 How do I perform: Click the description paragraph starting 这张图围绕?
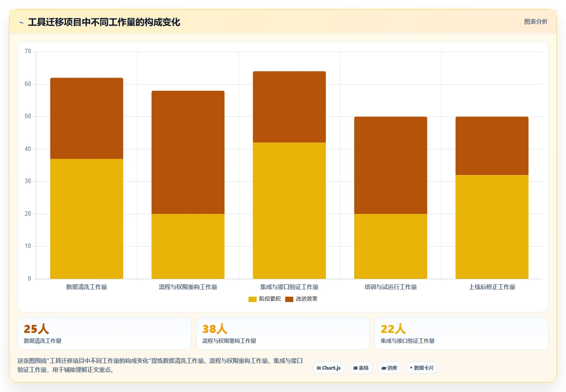(x=161, y=365)
